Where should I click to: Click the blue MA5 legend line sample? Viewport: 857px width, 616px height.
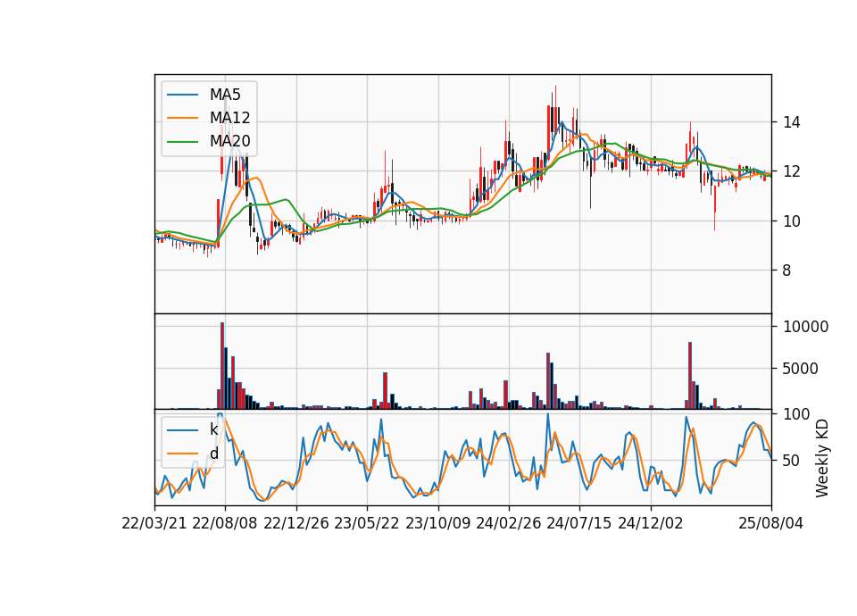pyautogui.click(x=182, y=95)
